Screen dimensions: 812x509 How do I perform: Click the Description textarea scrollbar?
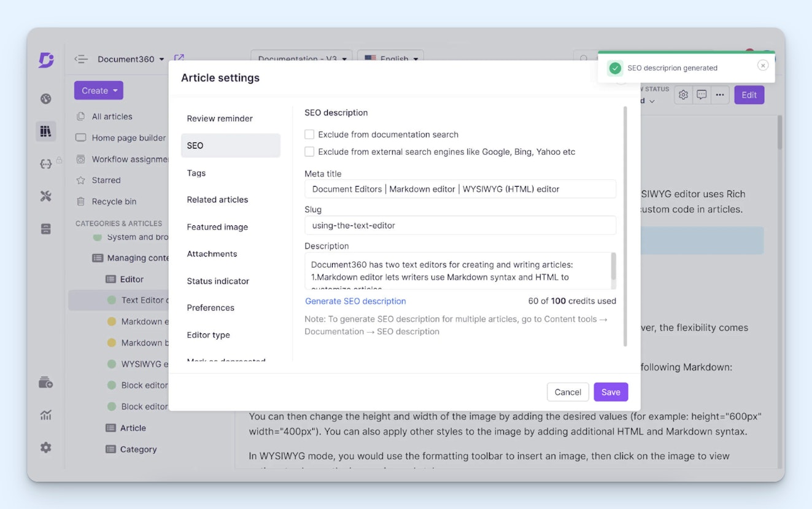point(613,267)
